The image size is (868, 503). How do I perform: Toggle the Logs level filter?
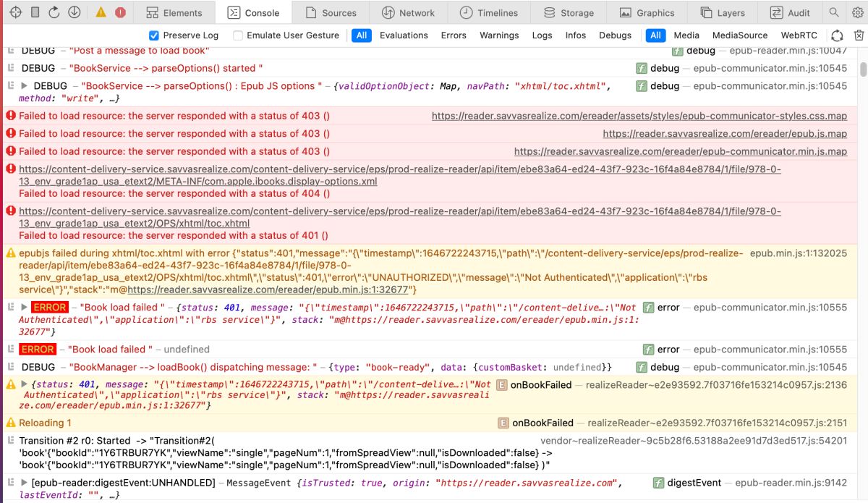click(x=542, y=35)
